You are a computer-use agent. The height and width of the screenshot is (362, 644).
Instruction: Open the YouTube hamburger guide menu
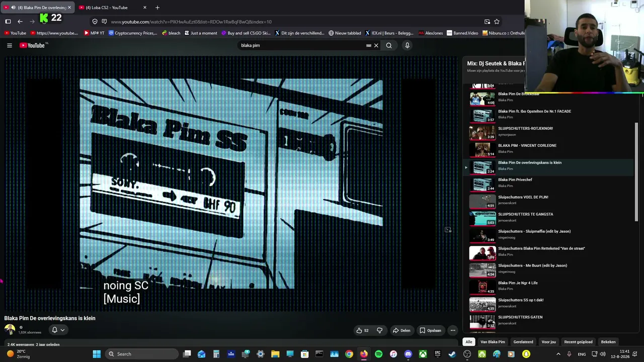pos(10,45)
